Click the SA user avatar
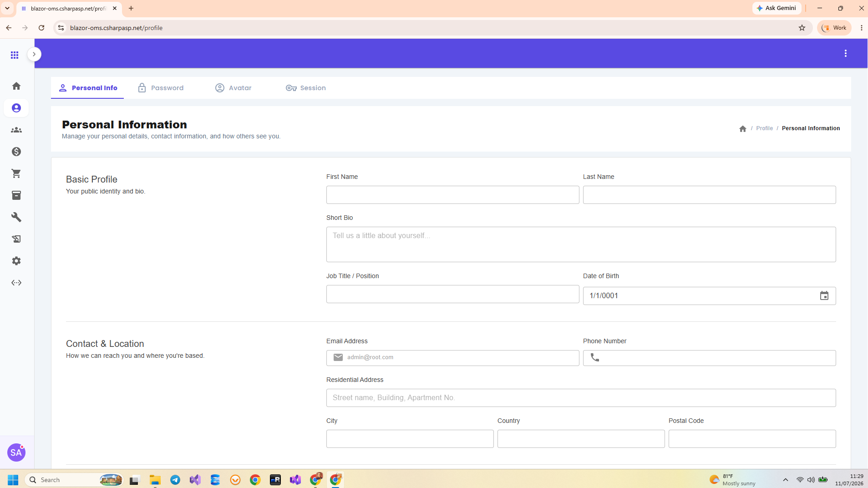Screen dimensions: 868x488 point(16,452)
